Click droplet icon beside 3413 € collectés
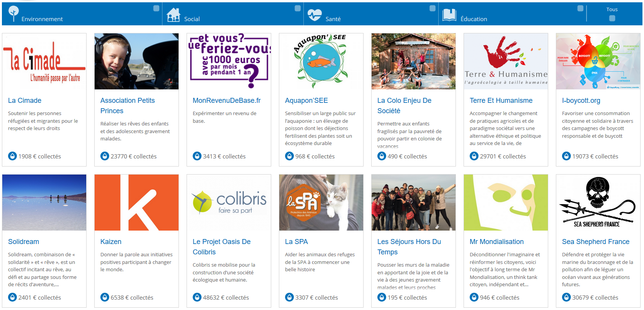 (197, 156)
